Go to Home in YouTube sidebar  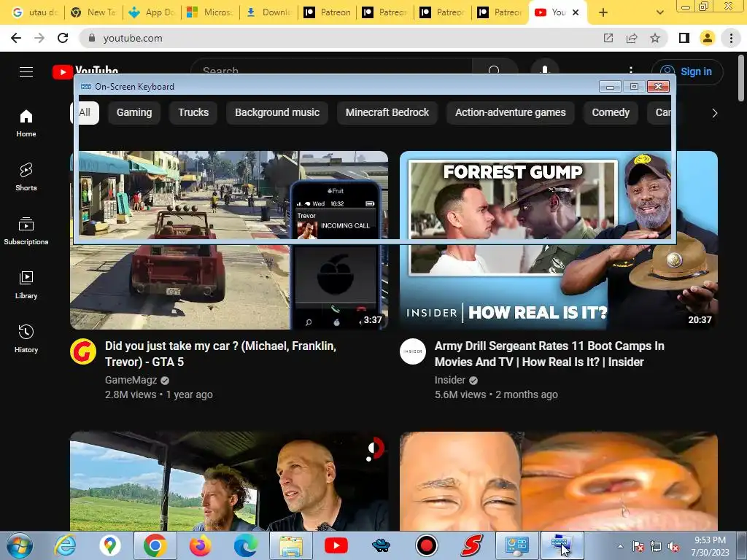point(26,123)
